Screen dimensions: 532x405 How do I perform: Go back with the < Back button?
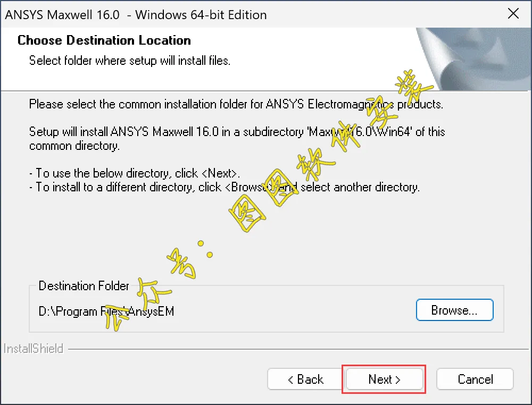tap(305, 379)
